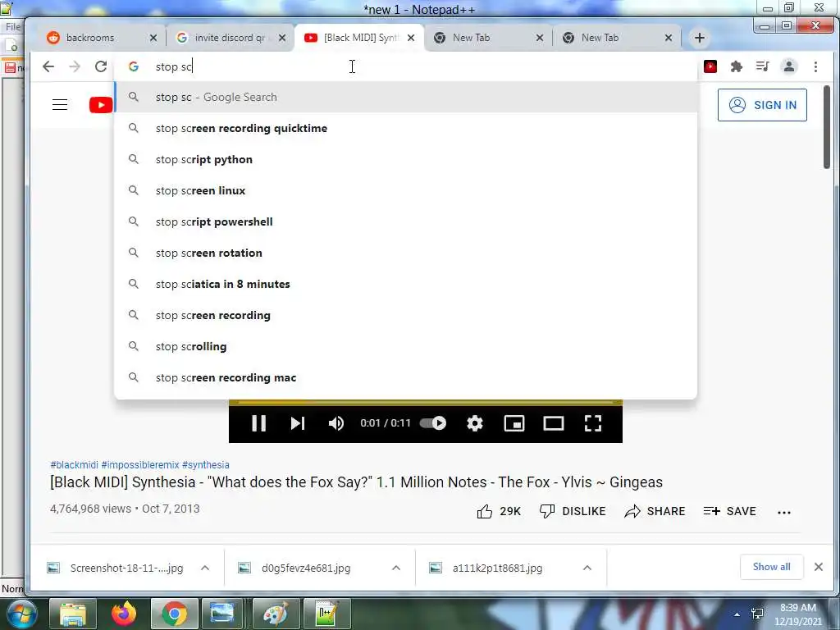Image resolution: width=840 pixels, height=630 pixels.
Task: Click the page vertical scrollbar
Action: 827,127
